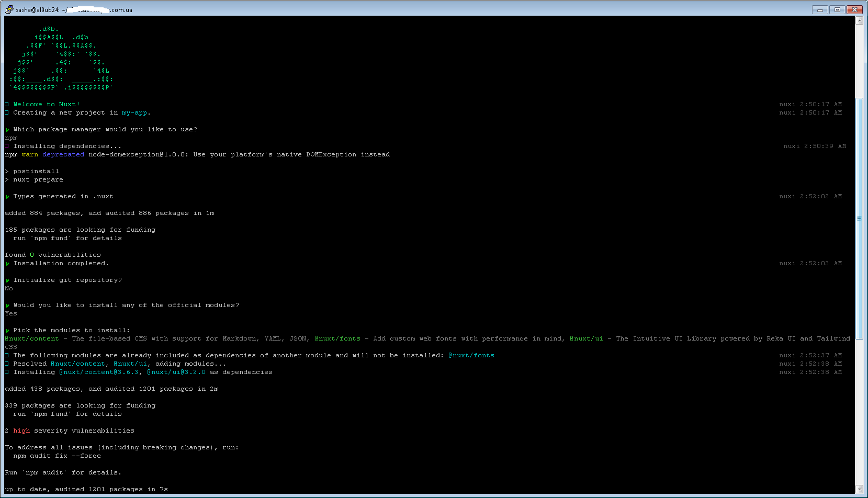The image size is (868, 498).
Task: Click the scrollbar down arrow
Action: tap(860, 490)
